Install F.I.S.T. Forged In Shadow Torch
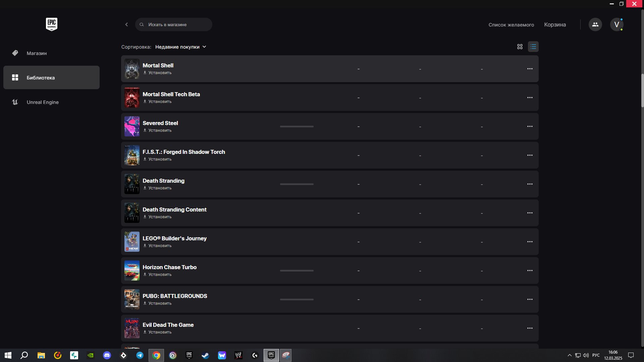The image size is (644, 362). pos(157,159)
